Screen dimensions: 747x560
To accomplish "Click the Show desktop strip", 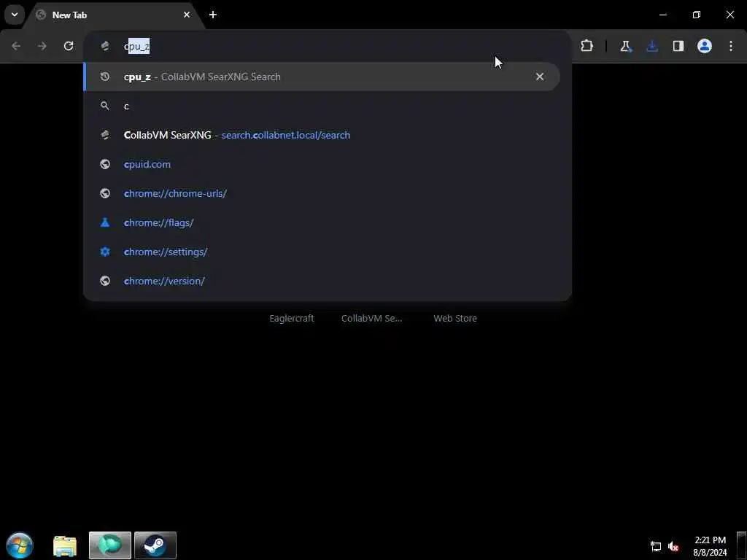I will [x=742, y=545].
